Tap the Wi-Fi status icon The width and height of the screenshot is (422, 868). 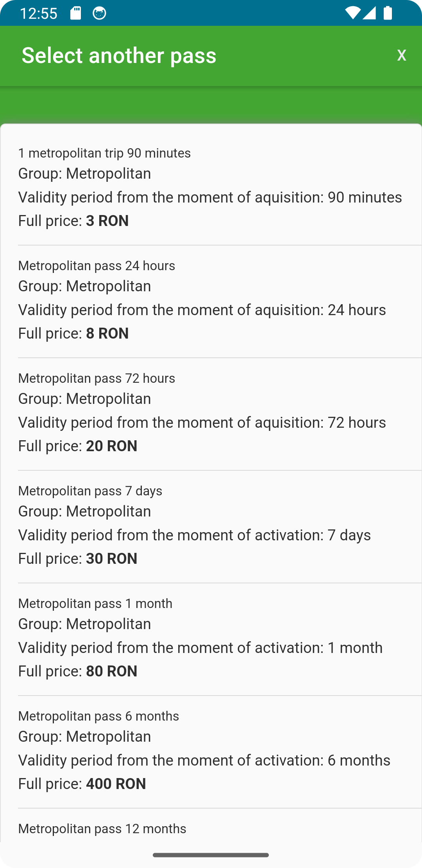(353, 13)
